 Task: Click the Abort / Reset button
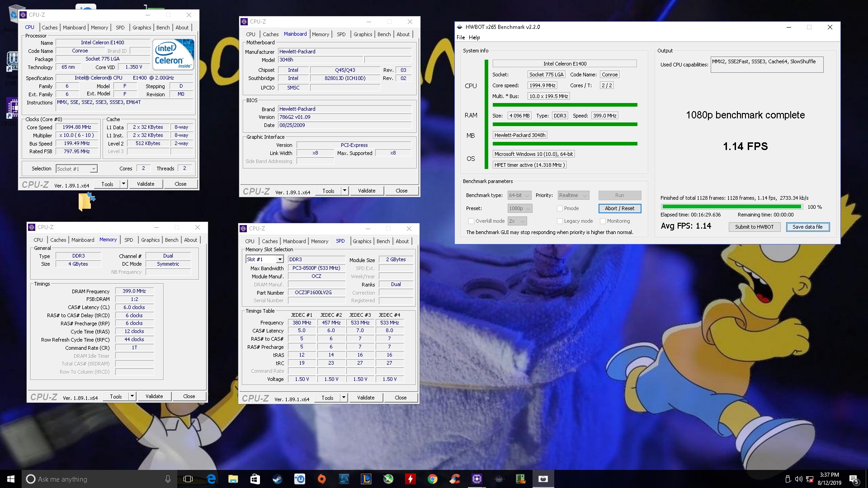click(x=620, y=208)
